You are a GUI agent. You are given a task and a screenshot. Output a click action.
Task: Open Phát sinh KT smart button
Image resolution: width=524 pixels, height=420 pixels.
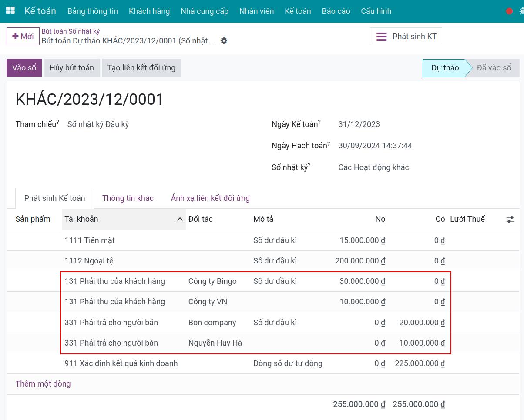406,37
